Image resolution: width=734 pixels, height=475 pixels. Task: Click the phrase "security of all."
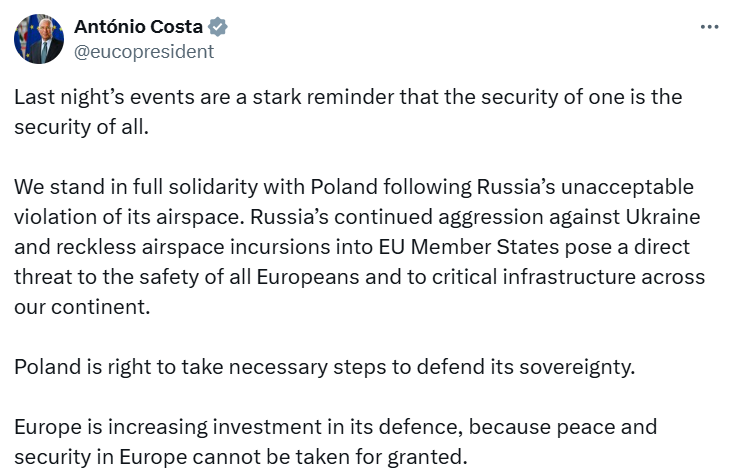click(81, 127)
